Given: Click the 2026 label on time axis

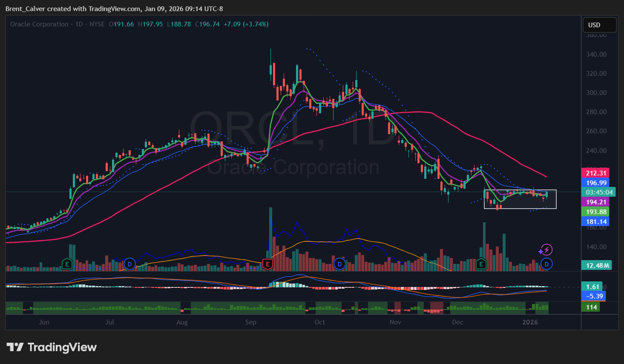Looking at the screenshot, I should tap(530, 322).
